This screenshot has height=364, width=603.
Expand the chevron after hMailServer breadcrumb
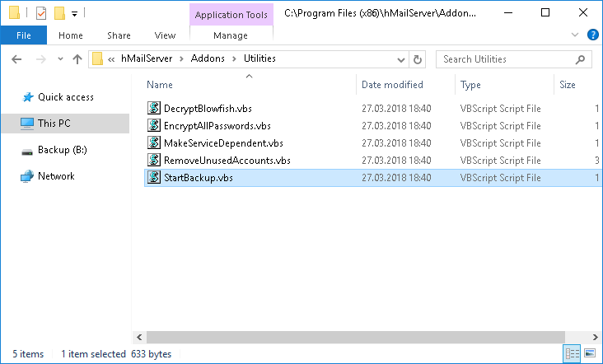[x=181, y=59]
